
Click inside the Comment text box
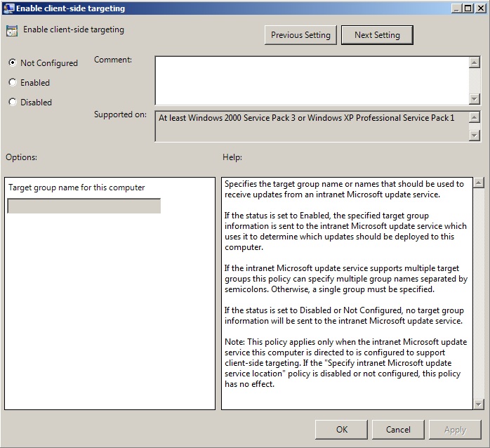312,81
